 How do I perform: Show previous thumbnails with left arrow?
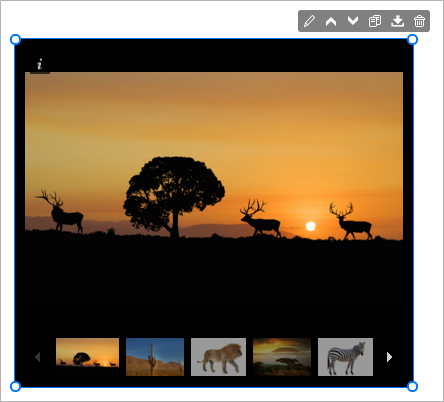[x=37, y=357]
